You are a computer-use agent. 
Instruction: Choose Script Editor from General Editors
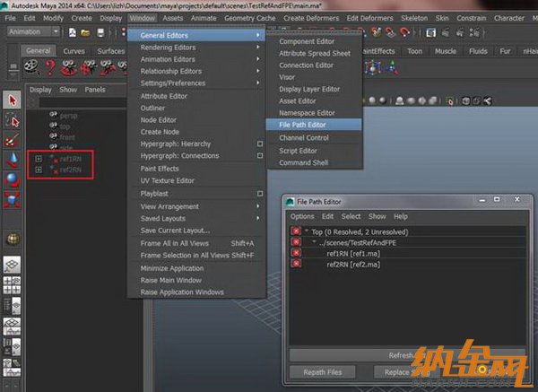point(314,151)
